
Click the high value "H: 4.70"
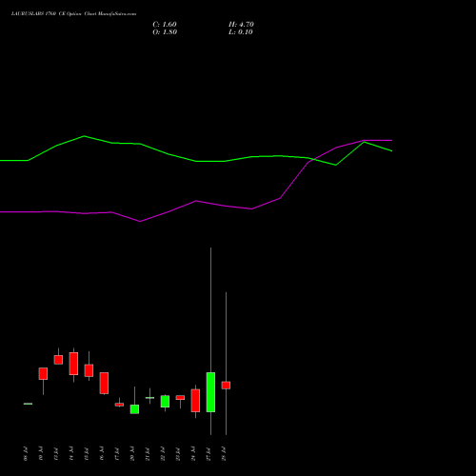click(241, 25)
